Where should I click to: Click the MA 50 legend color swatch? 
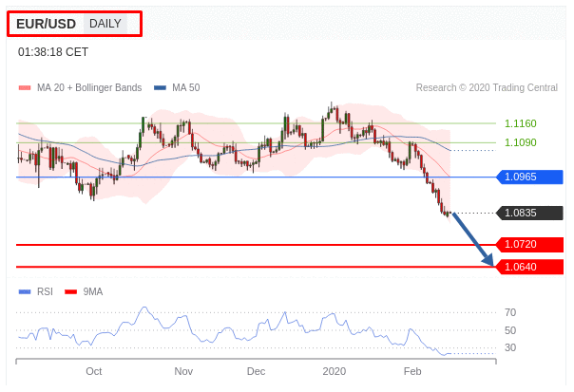(160, 87)
